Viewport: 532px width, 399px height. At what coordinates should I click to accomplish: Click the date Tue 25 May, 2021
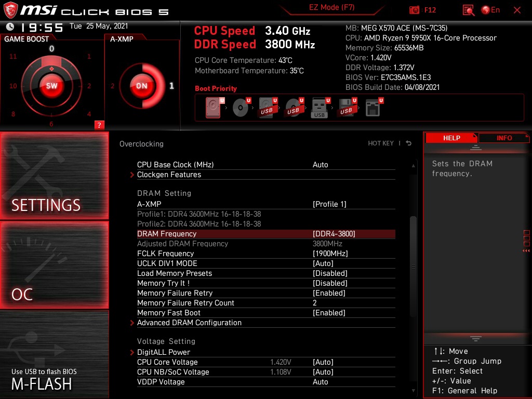[99, 26]
